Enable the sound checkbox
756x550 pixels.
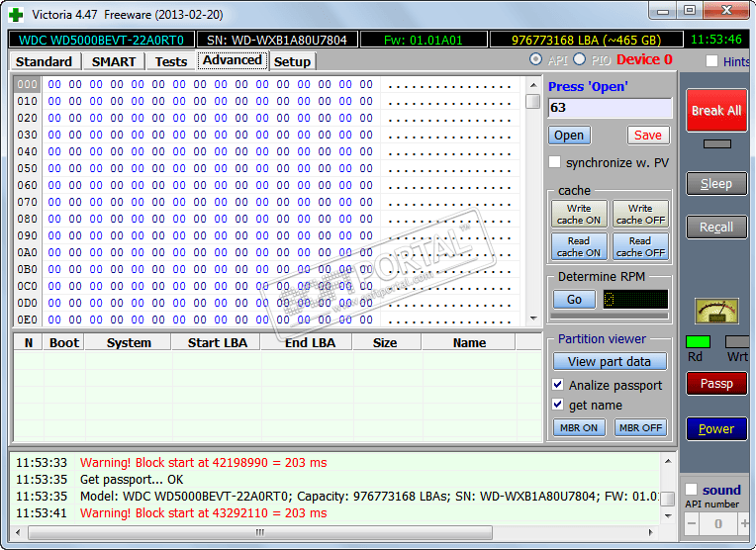click(x=692, y=490)
